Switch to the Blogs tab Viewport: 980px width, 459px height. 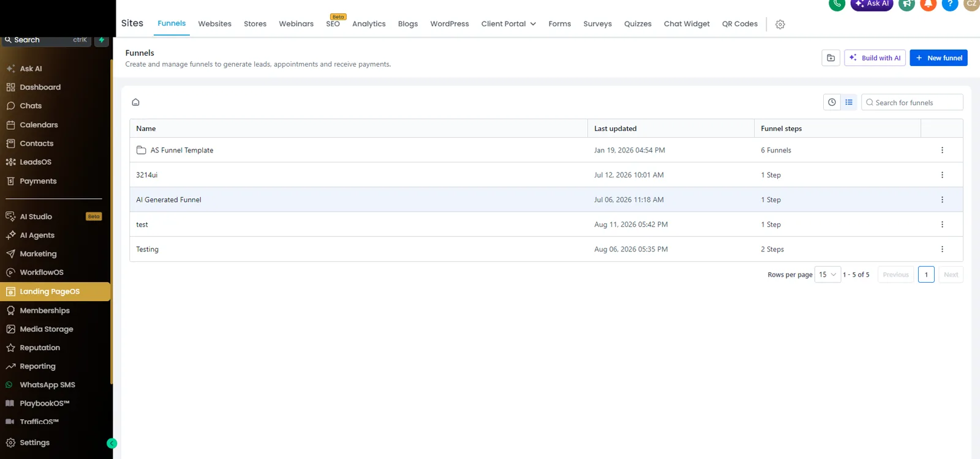[408, 24]
